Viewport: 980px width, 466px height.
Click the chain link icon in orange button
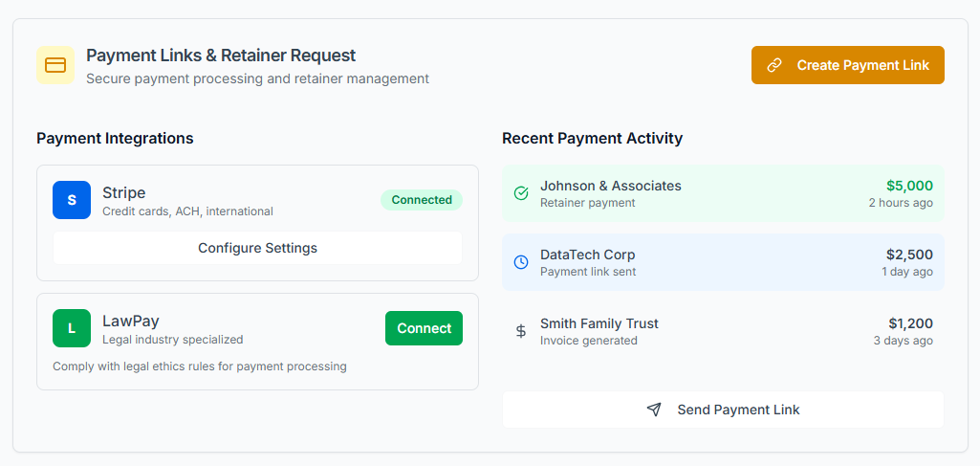coord(774,65)
